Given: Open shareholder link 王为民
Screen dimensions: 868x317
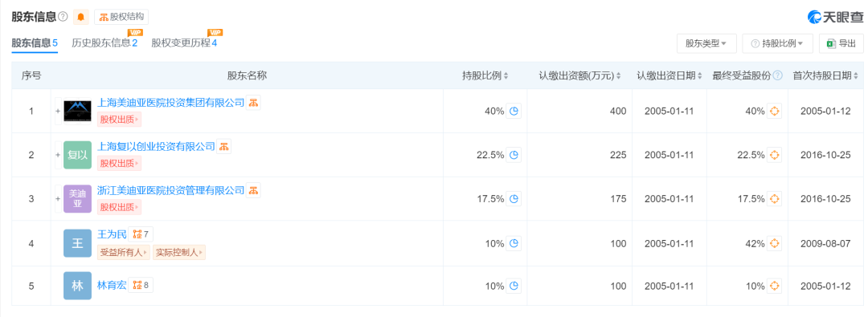Looking at the screenshot, I should [112, 234].
